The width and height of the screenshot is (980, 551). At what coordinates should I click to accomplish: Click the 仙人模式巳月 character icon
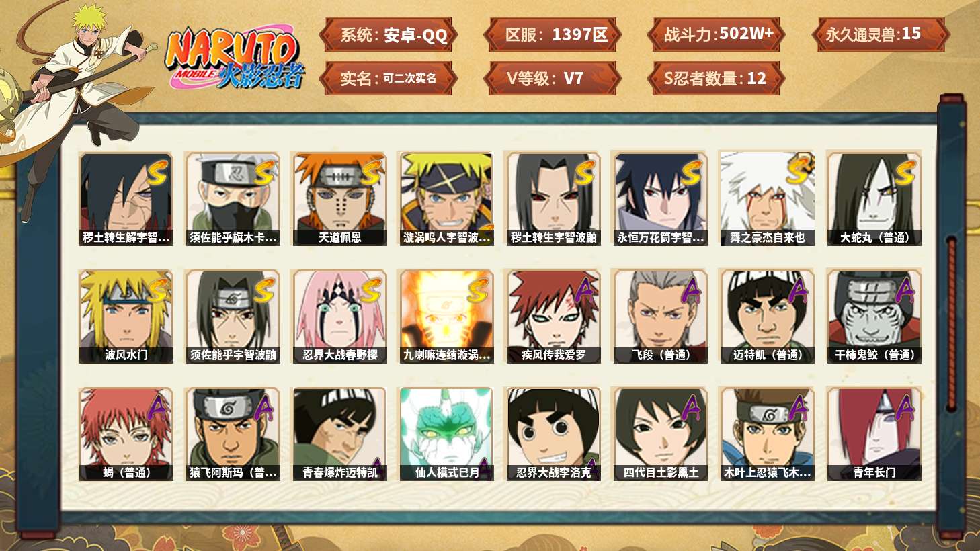(x=446, y=434)
